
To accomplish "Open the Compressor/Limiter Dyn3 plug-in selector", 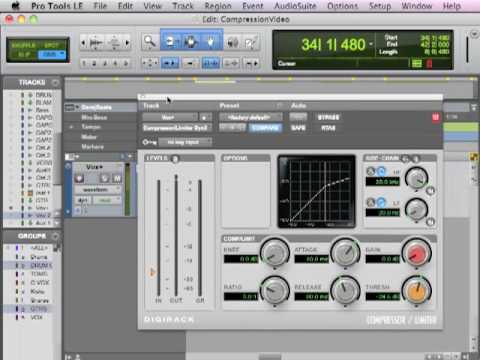I will [177, 128].
